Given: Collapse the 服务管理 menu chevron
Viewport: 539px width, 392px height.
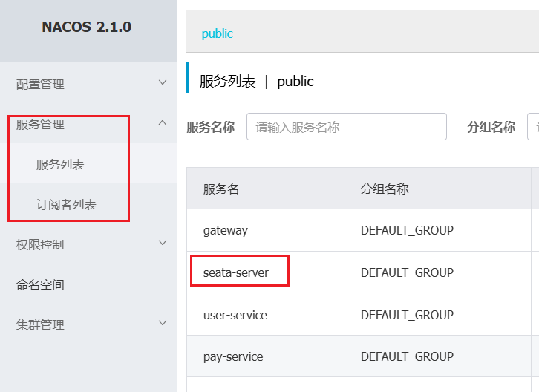Looking at the screenshot, I should (163, 122).
